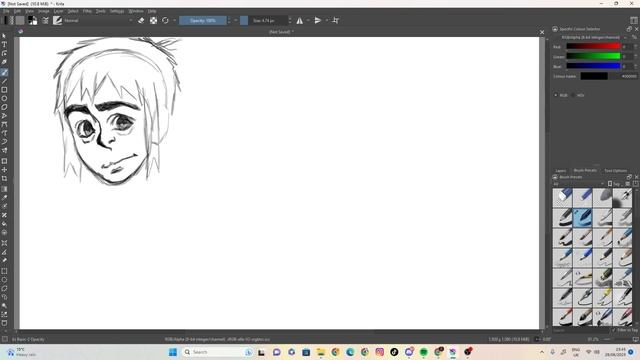Toggle the canvas selection display icon
This screenshot has height=360, width=640.
tap(4, 339)
